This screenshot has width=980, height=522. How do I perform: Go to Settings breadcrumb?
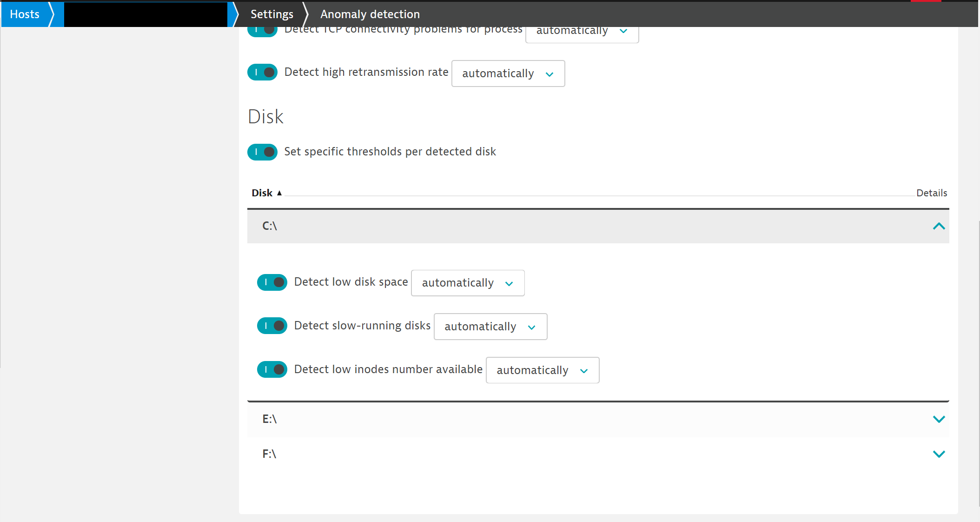272,14
